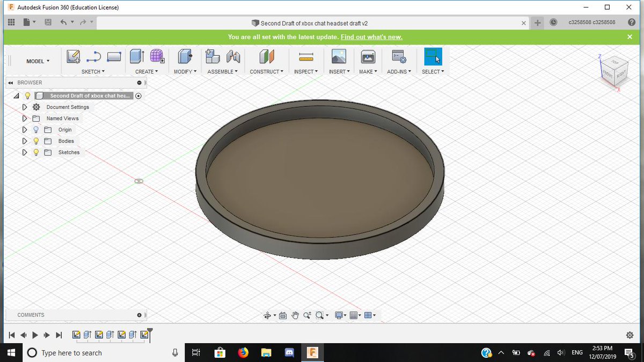Image resolution: width=644 pixels, height=362 pixels.
Task: Open Display Settings dropdown
Action: pos(341,315)
